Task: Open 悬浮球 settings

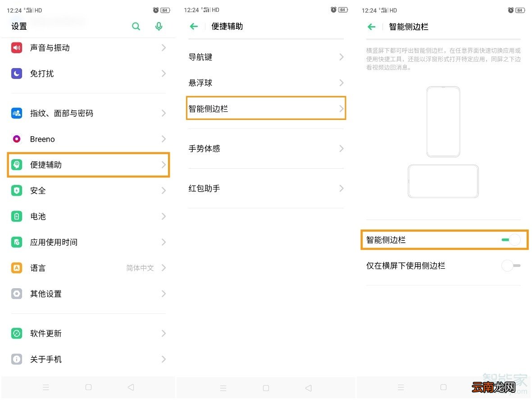Action: point(266,83)
